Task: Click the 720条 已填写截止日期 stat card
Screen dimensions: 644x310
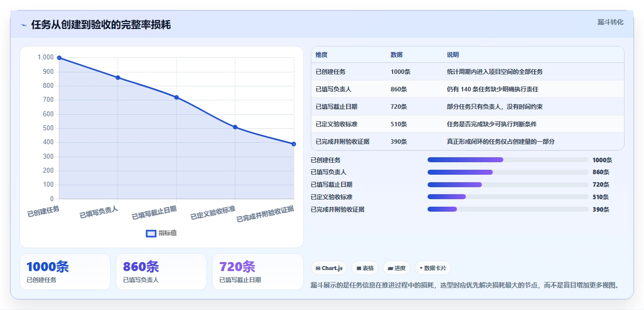Action: pos(258,272)
